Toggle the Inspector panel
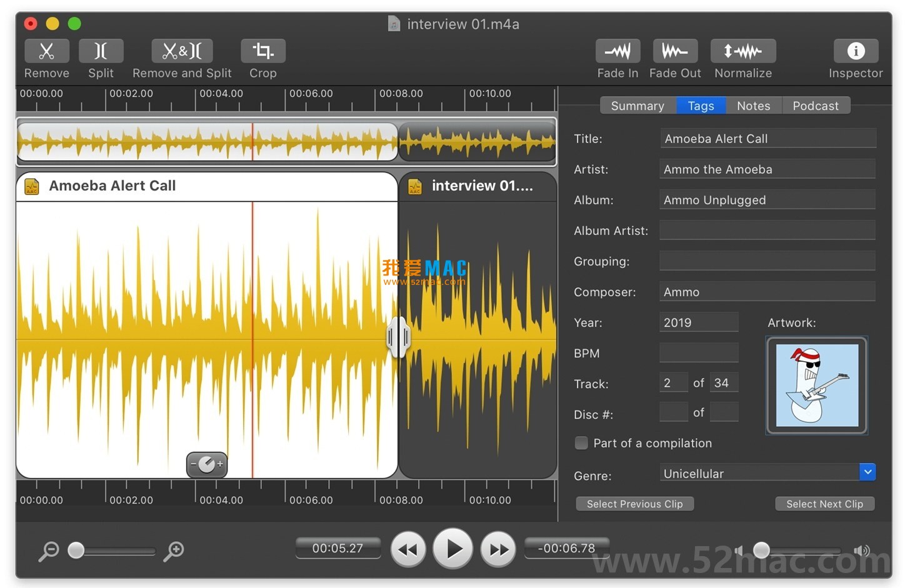The width and height of the screenshot is (905, 588). 856,51
